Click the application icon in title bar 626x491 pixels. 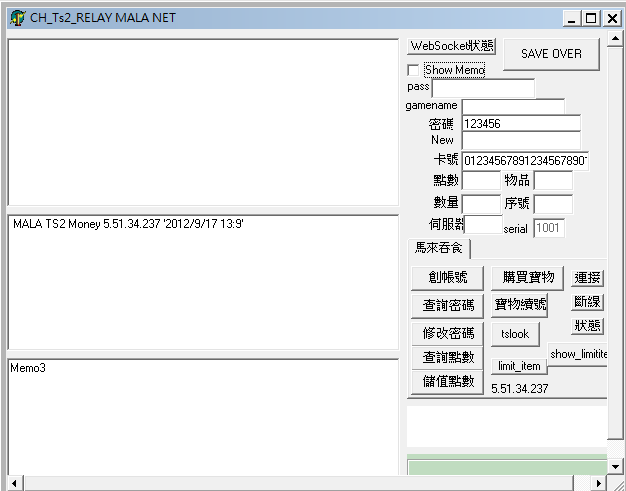(x=16, y=18)
